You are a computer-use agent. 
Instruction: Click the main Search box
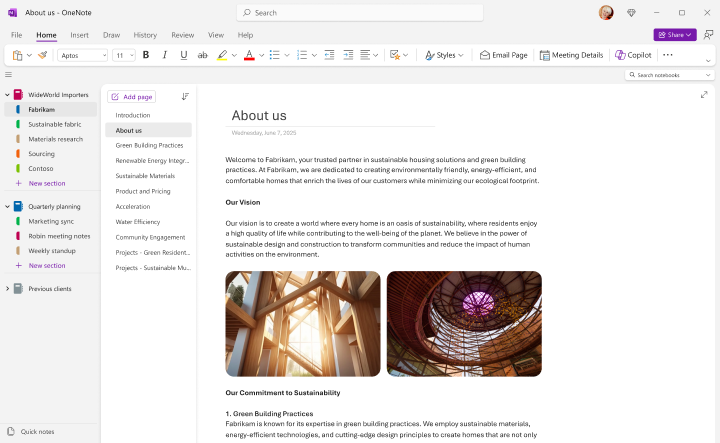point(360,13)
